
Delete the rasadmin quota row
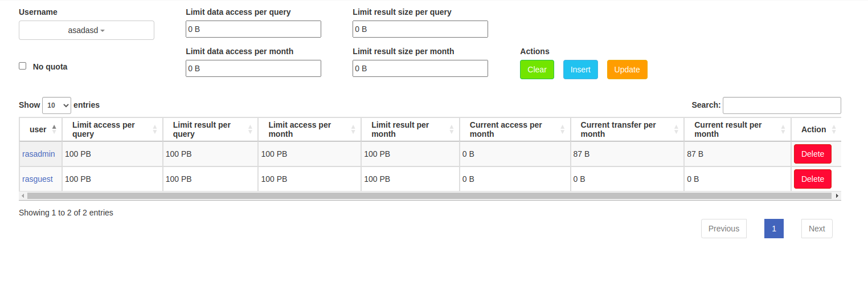812,154
